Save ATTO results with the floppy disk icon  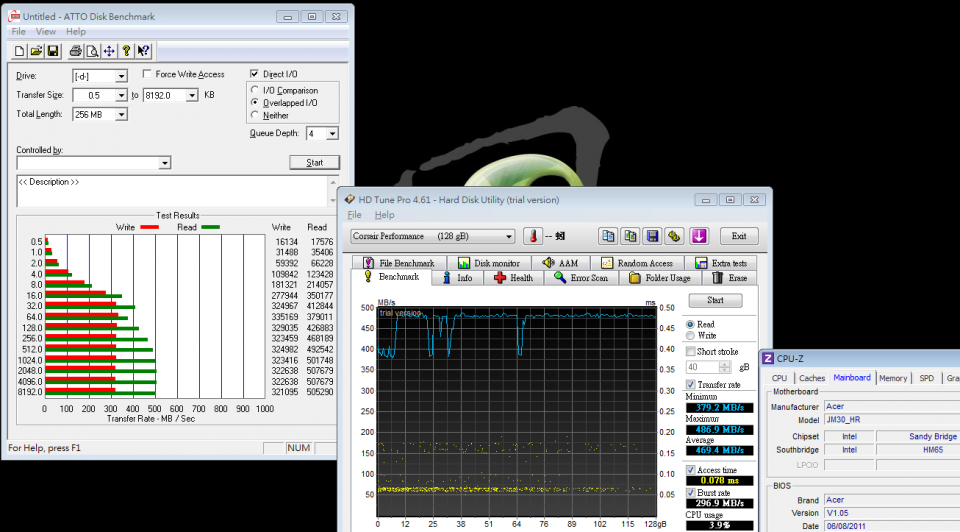point(53,51)
